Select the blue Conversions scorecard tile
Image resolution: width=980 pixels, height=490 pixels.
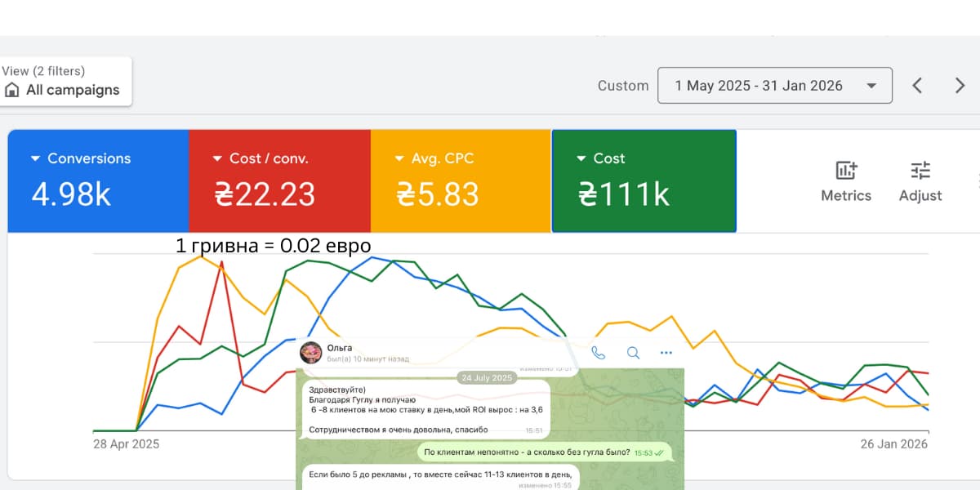coord(98,181)
